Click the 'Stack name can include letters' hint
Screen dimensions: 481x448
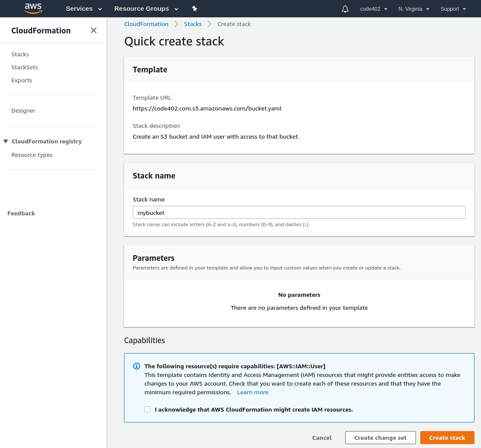[x=221, y=224]
